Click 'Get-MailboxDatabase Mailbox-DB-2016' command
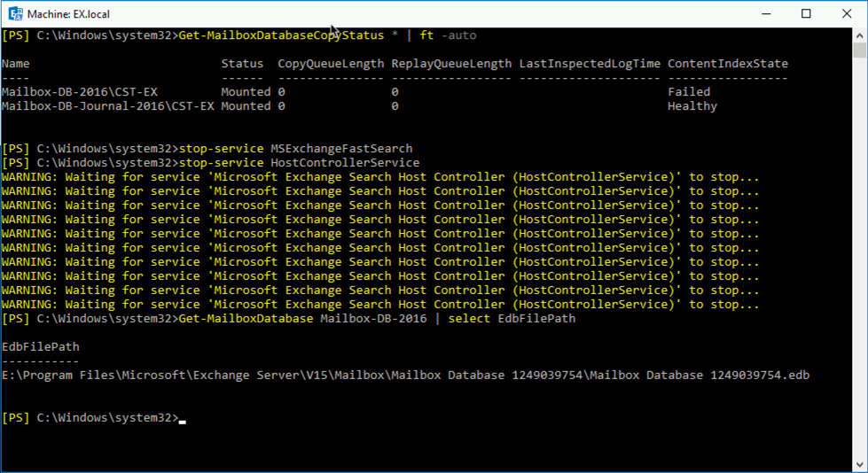The image size is (868, 473). (303, 319)
